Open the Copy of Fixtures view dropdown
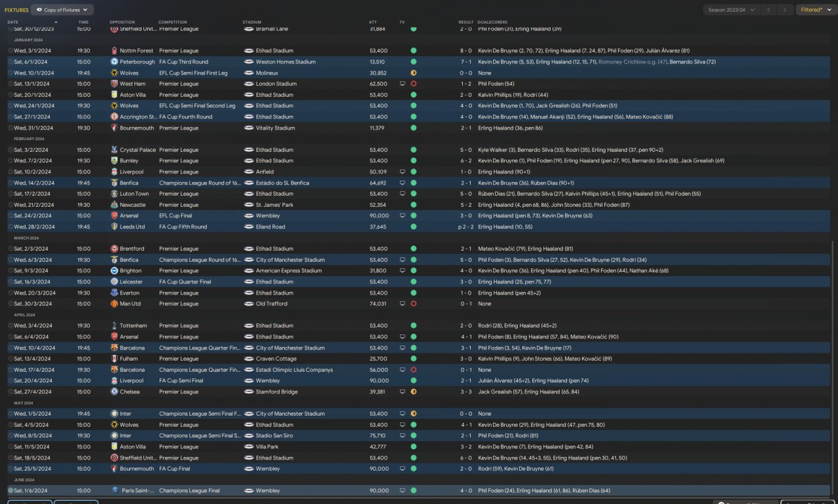 pyautogui.click(x=62, y=10)
